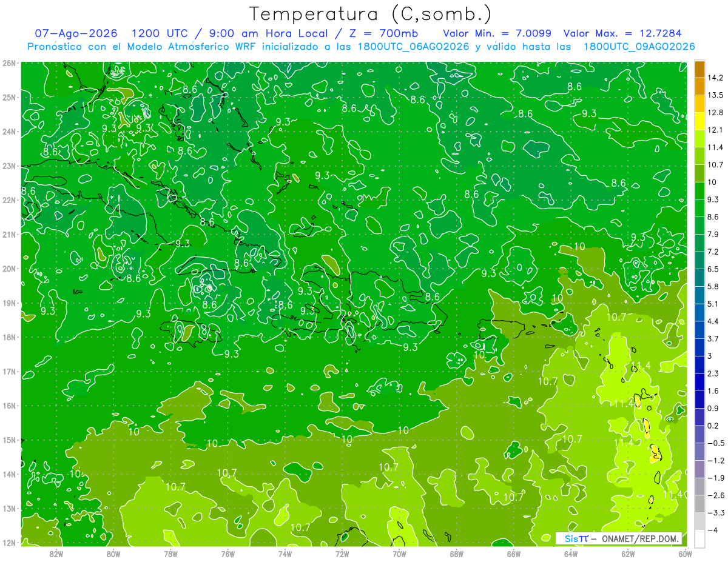Pick the orange swatch between 13.5 and 14.2
The image size is (728, 562).
[x=699, y=87]
